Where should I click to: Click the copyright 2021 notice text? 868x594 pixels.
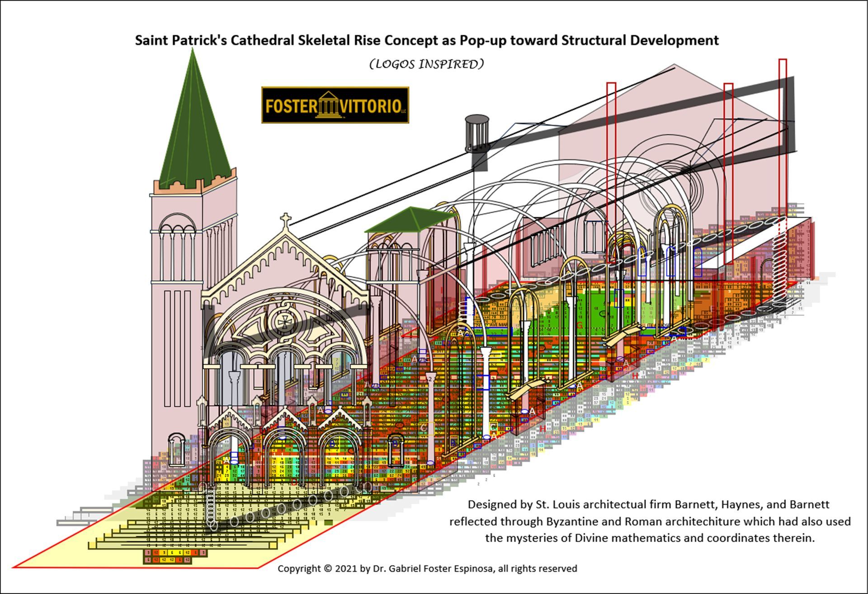tap(427, 568)
